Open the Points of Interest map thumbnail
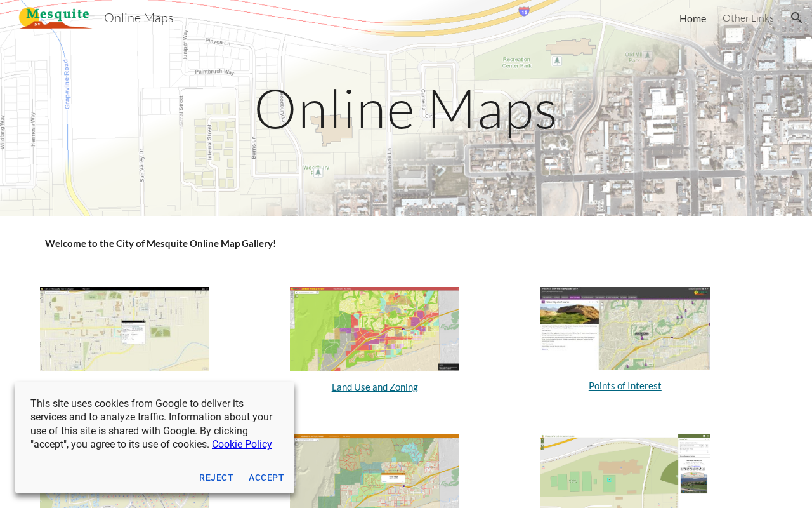Image resolution: width=812 pixels, height=508 pixels. pyautogui.click(x=624, y=328)
